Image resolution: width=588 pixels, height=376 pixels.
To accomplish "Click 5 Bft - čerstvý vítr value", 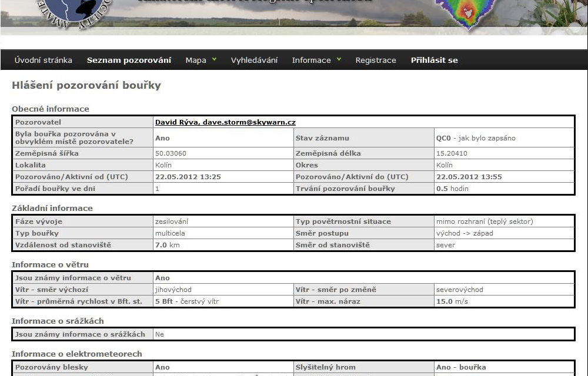I will tap(187, 301).
